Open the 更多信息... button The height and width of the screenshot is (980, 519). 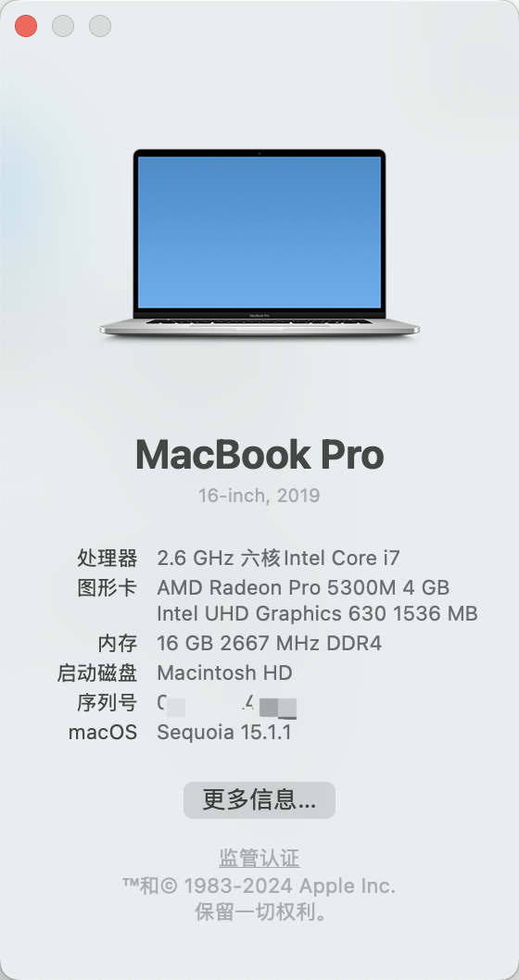tap(259, 800)
